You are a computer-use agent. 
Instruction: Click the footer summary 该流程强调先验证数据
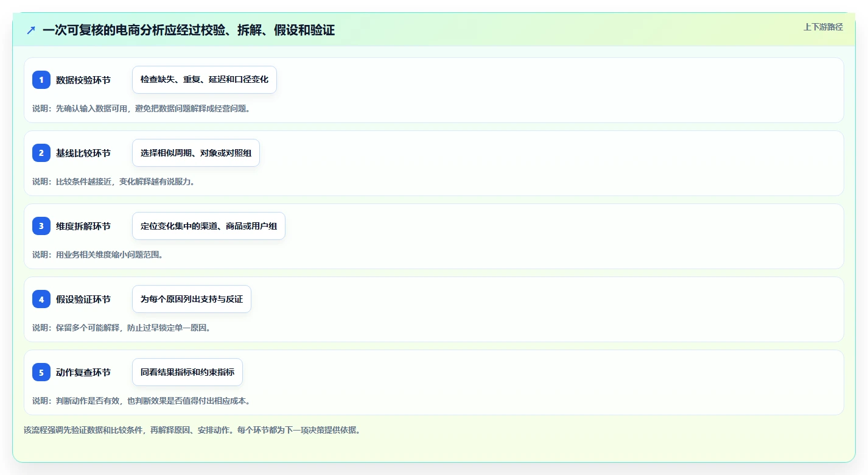(x=192, y=430)
